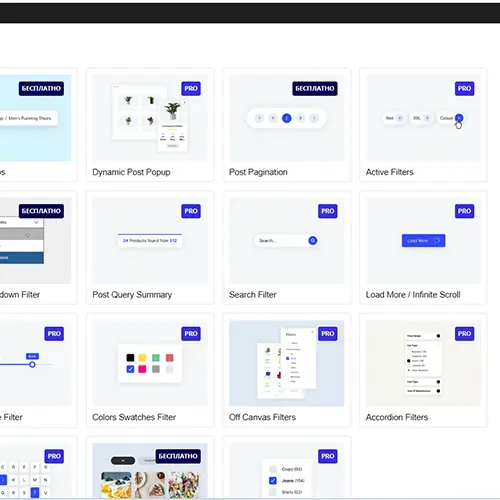Pick the pink color swatch
Image resolution: width=500 pixels, height=500 pixels.
tap(142, 369)
